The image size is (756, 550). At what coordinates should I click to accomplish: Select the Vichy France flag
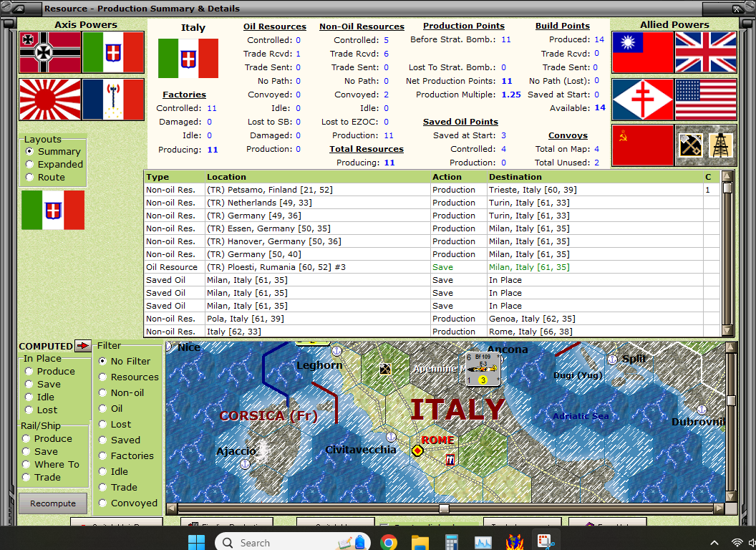coord(113,100)
